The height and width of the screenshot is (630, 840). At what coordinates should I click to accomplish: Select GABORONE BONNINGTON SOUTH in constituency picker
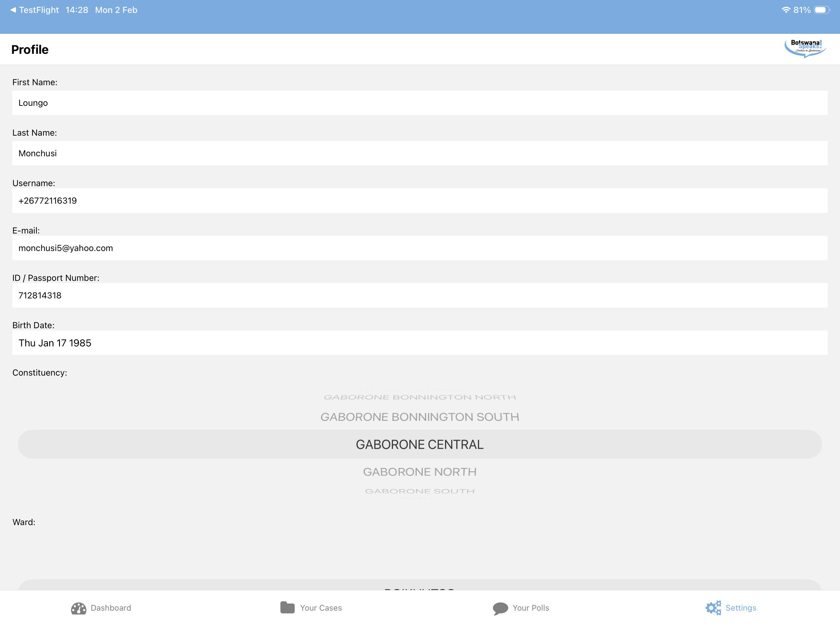click(420, 417)
